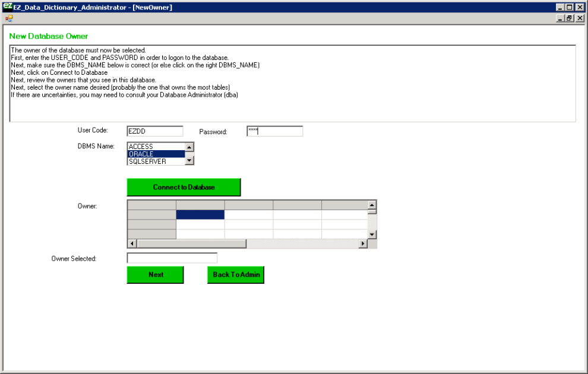Viewport: 588px width, 374px height.
Task: Select the highlighted cell in Owner grid
Action: 200,215
